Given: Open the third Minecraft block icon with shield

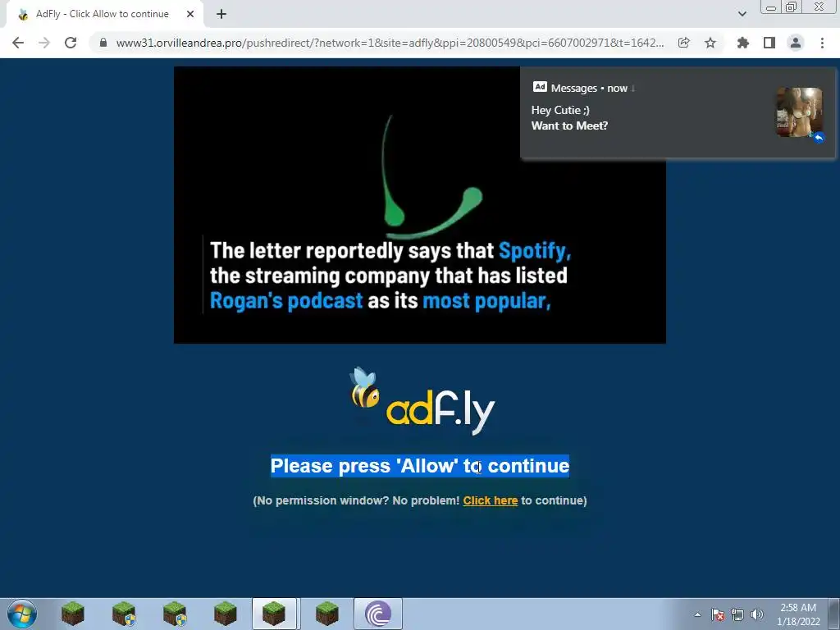Looking at the screenshot, I should point(175,614).
